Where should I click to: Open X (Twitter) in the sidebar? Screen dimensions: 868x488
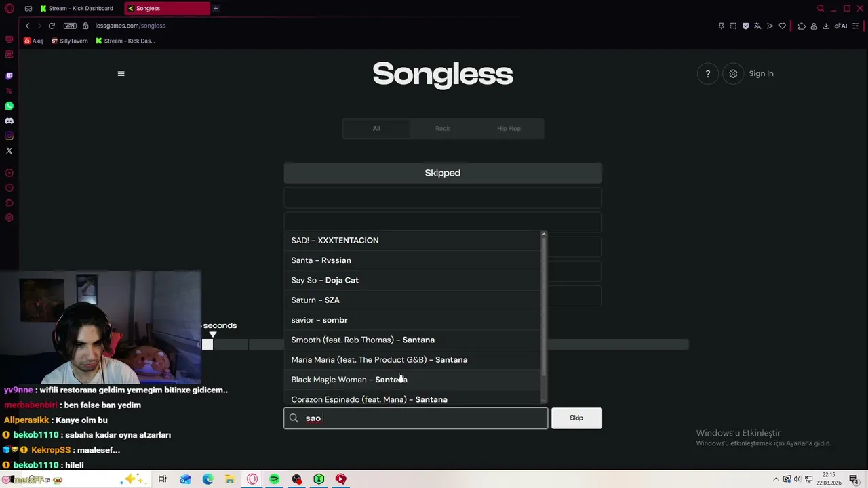[9, 150]
